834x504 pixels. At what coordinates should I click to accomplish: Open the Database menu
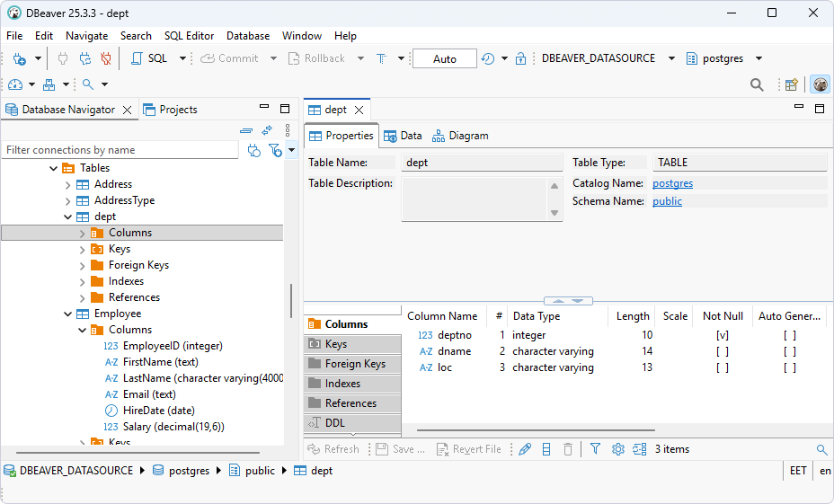point(248,36)
